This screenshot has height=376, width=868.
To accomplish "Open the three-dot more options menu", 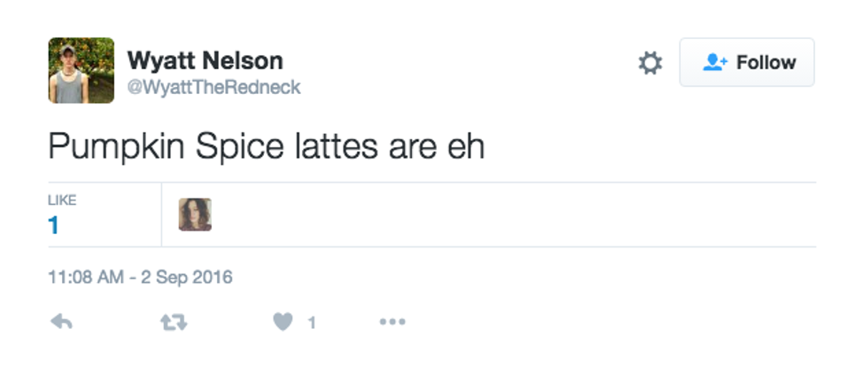I will [x=392, y=323].
